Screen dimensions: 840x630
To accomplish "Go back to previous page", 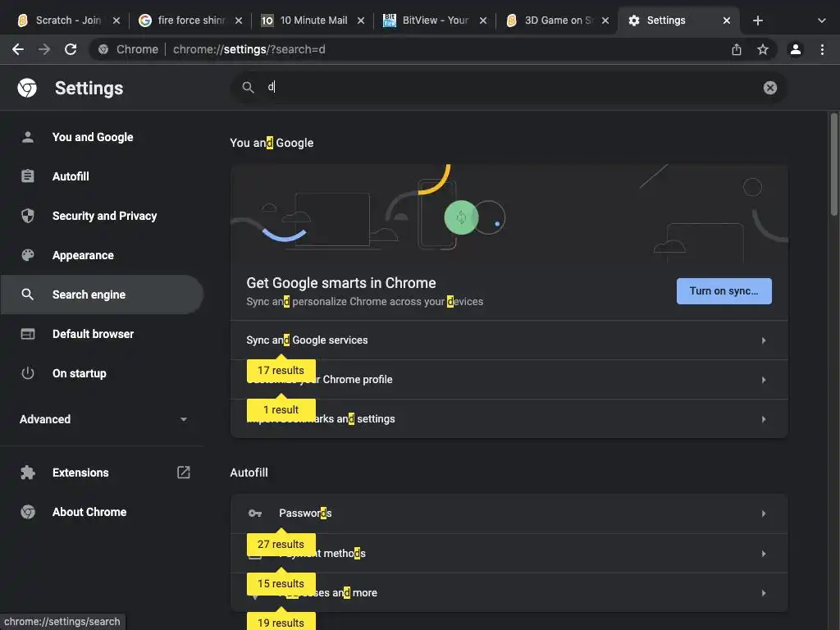I will [18, 49].
